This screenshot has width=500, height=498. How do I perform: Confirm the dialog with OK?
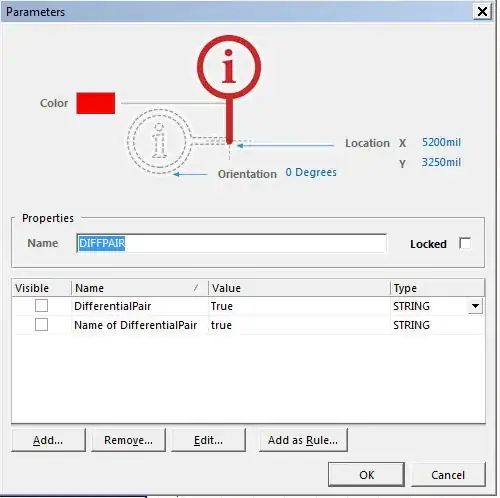[366, 475]
